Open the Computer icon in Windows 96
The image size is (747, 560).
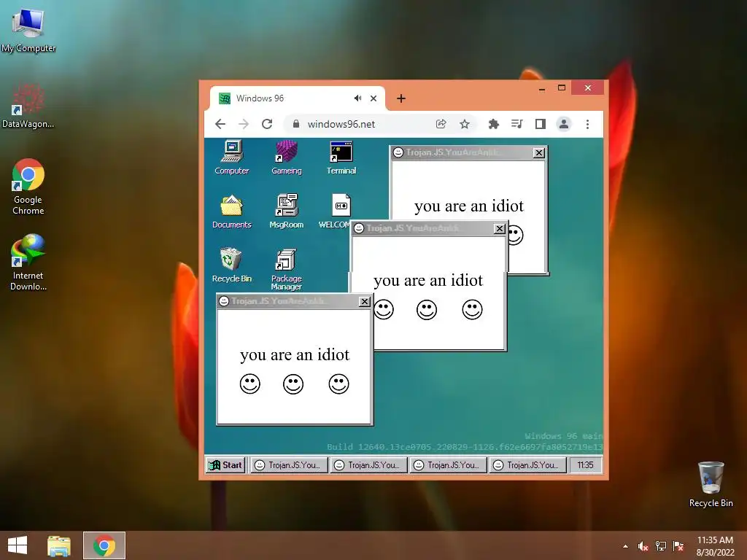(232, 157)
